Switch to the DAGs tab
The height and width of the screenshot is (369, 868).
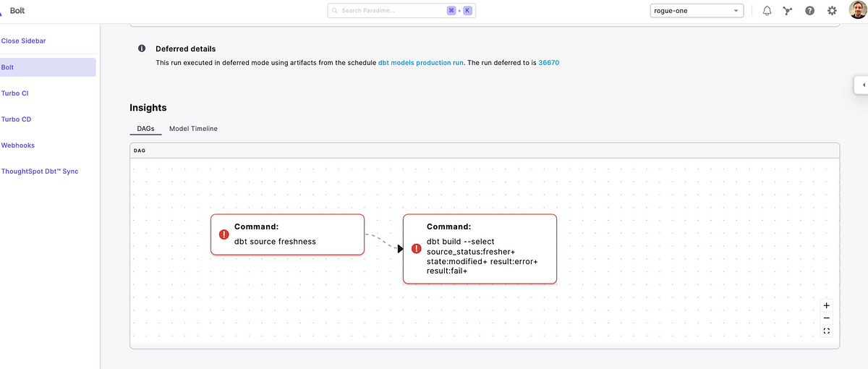click(x=145, y=129)
